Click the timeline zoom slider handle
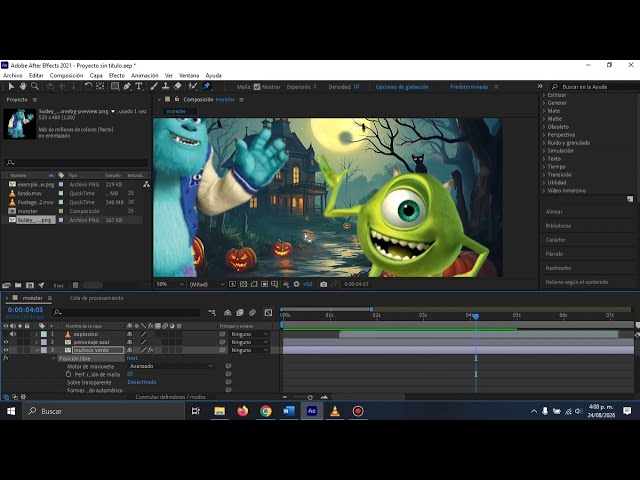This screenshot has height=480, width=640. coord(310,397)
